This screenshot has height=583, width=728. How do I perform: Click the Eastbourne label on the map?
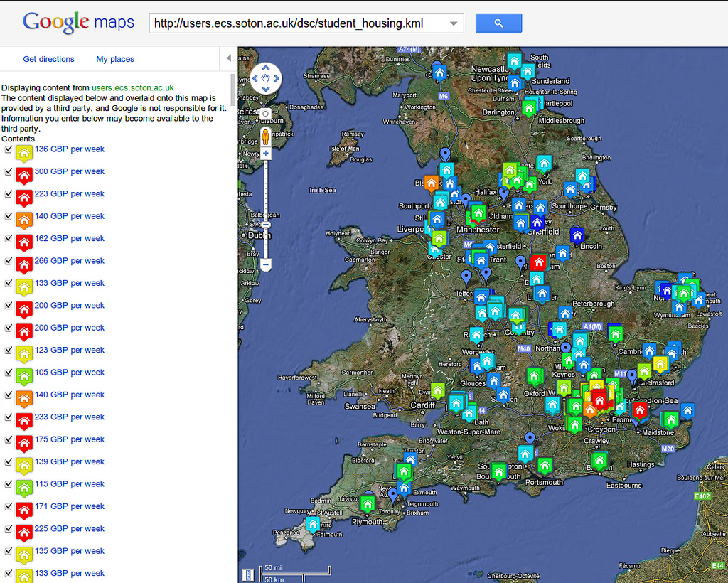click(x=623, y=486)
